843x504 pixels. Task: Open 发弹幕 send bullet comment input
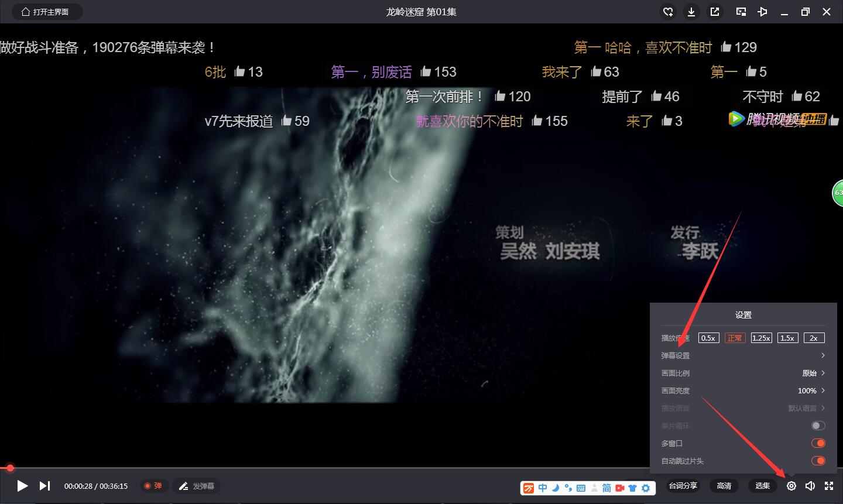point(197,486)
